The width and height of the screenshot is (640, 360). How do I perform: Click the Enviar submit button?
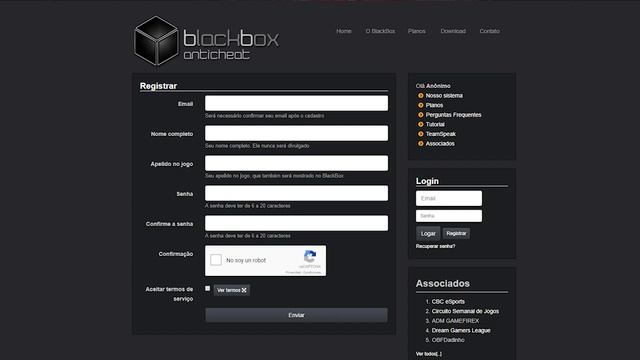tap(296, 315)
